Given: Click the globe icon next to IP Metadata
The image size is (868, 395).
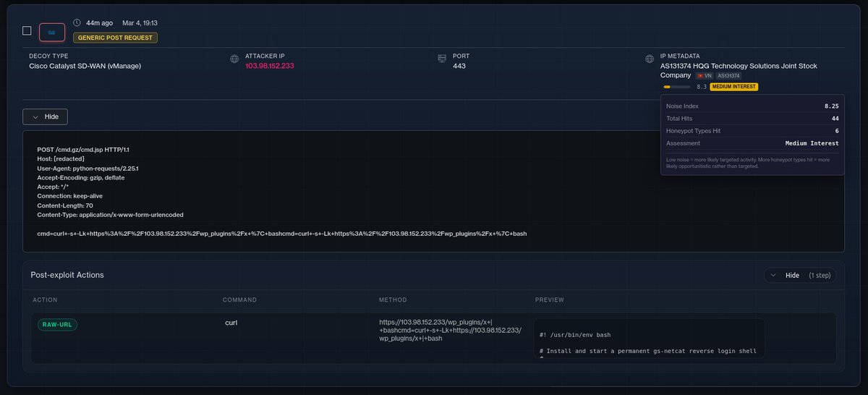Looking at the screenshot, I should 650,59.
